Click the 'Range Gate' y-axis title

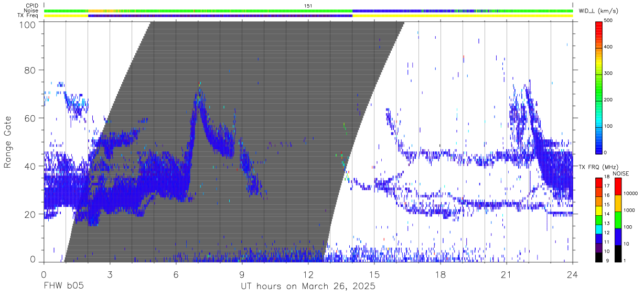pos(8,143)
